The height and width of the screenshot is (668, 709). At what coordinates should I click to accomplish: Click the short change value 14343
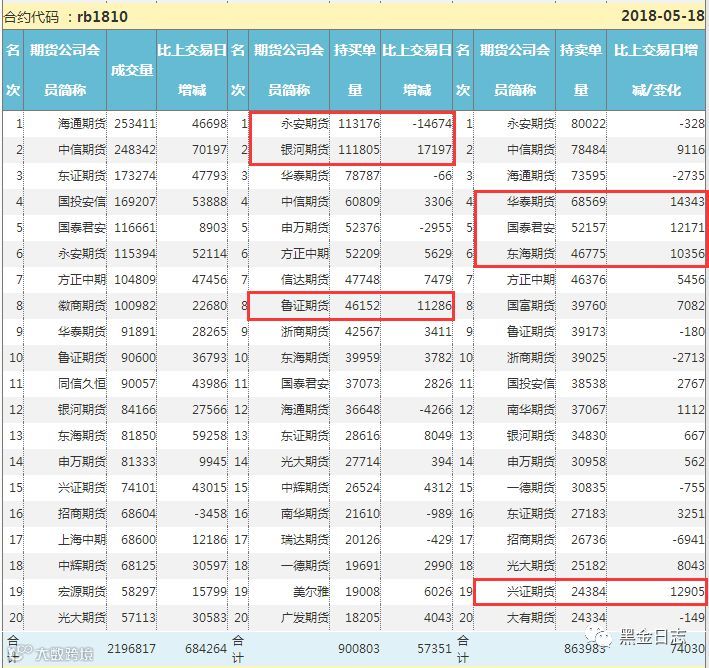(687, 202)
